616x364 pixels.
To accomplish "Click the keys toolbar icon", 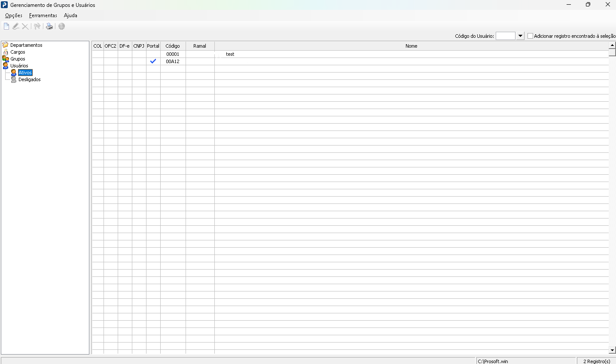I will tap(37, 27).
